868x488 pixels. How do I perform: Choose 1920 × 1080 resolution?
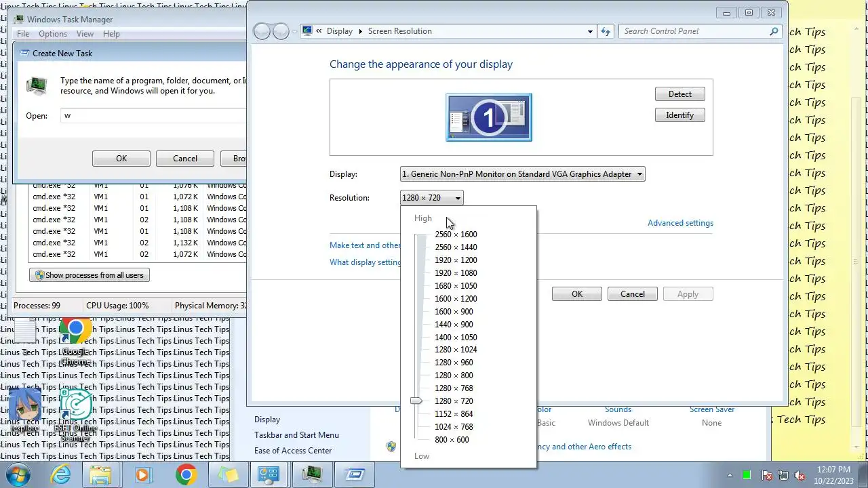point(456,273)
